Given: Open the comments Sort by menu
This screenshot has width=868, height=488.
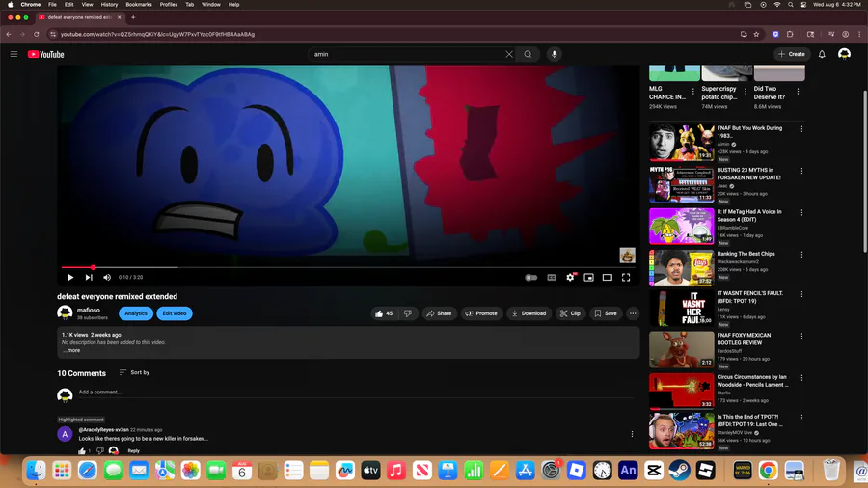Looking at the screenshot, I should (x=134, y=372).
